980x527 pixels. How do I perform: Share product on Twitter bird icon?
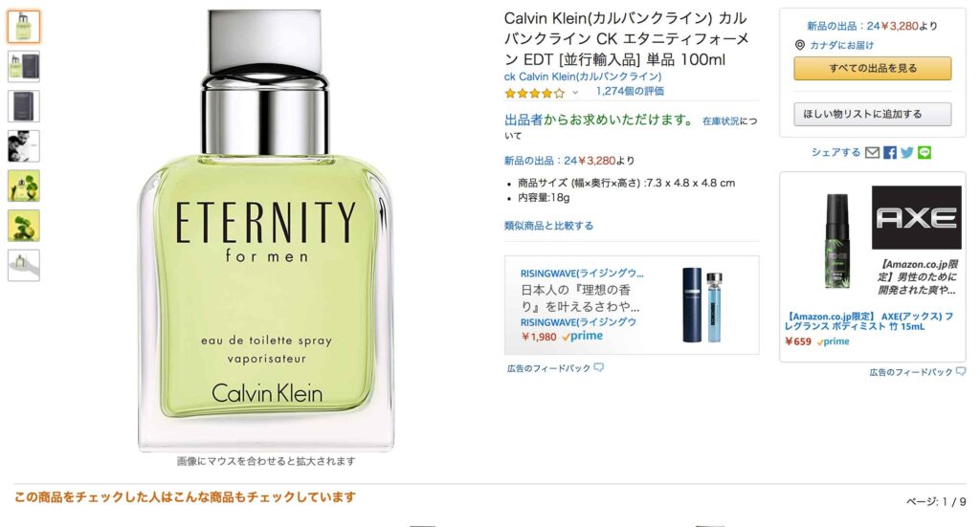tap(907, 152)
